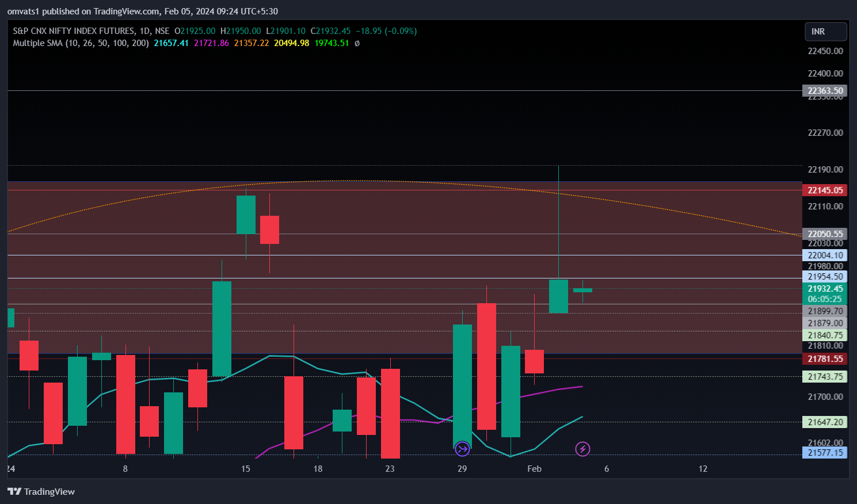Select the large red candle above date 23
The width and height of the screenshot is (857, 504).
click(x=390, y=413)
